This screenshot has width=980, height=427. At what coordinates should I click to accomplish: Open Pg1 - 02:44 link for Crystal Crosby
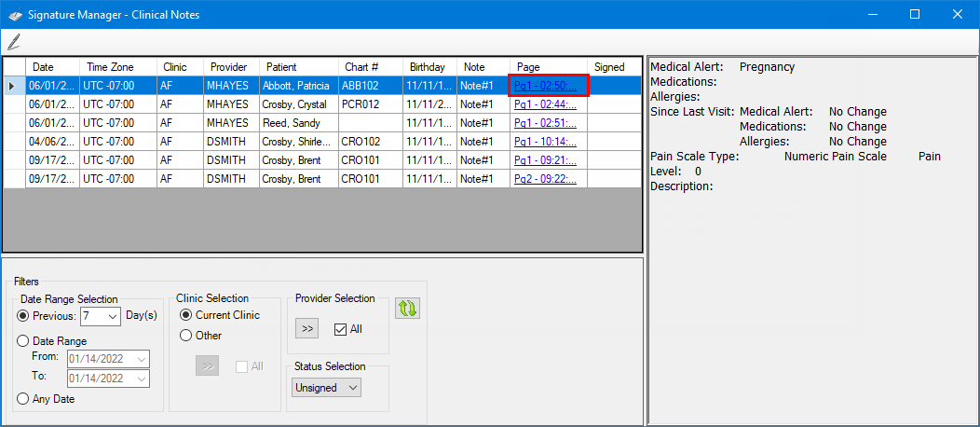546,104
